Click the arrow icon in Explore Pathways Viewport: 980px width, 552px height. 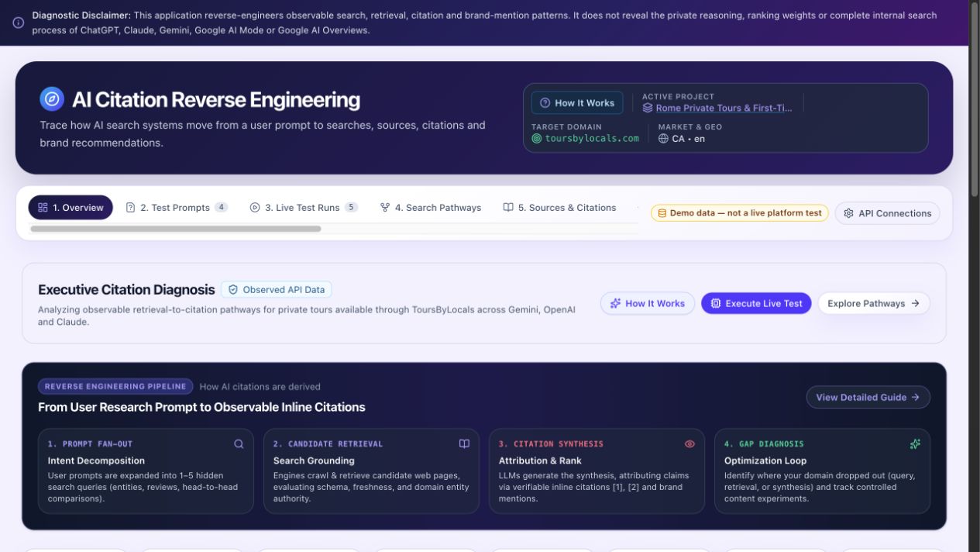[x=915, y=303]
